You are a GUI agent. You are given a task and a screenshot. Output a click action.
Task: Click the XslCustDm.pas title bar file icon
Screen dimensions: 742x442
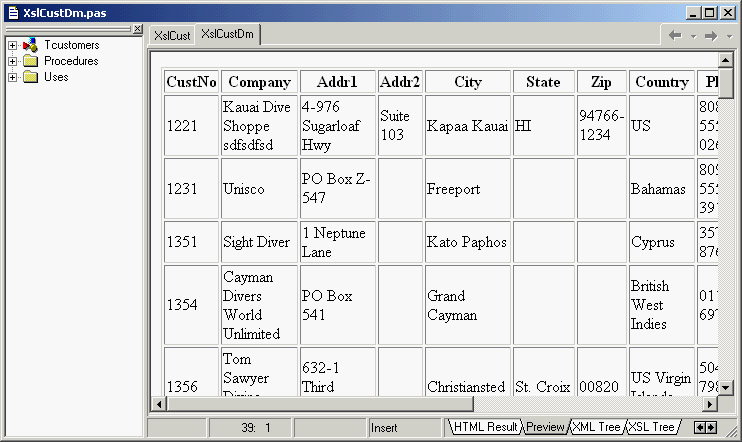point(11,11)
